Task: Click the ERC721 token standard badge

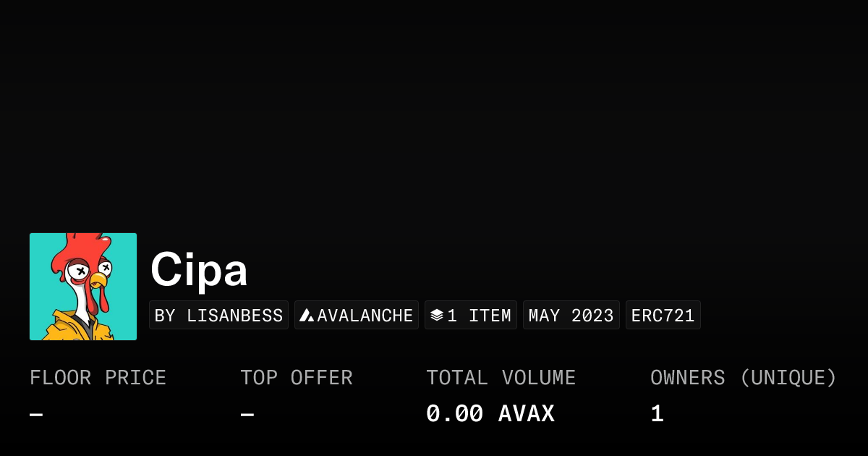Action: coord(663,316)
